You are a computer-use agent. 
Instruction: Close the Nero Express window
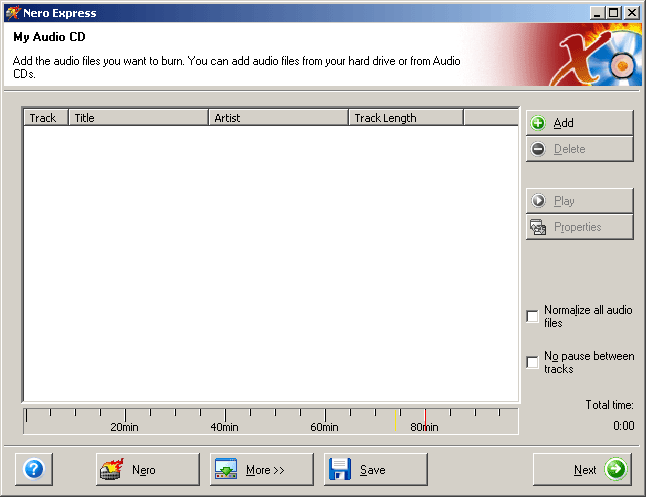(632, 13)
